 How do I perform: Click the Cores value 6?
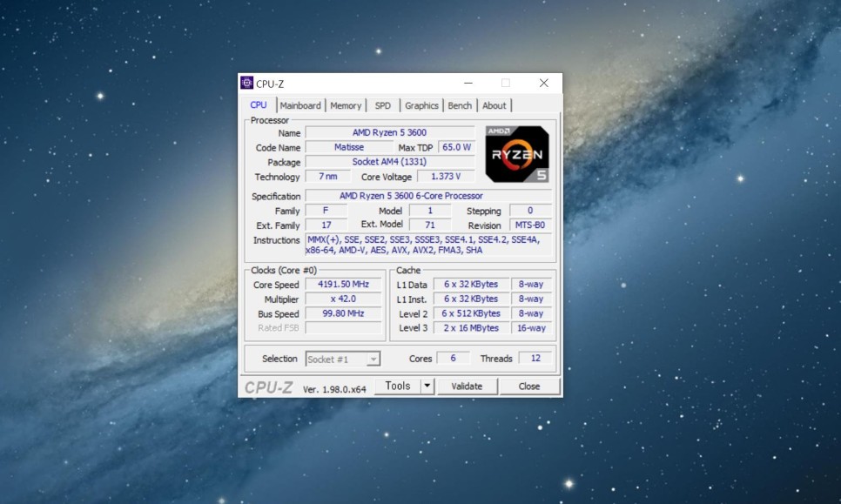pos(454,358)
